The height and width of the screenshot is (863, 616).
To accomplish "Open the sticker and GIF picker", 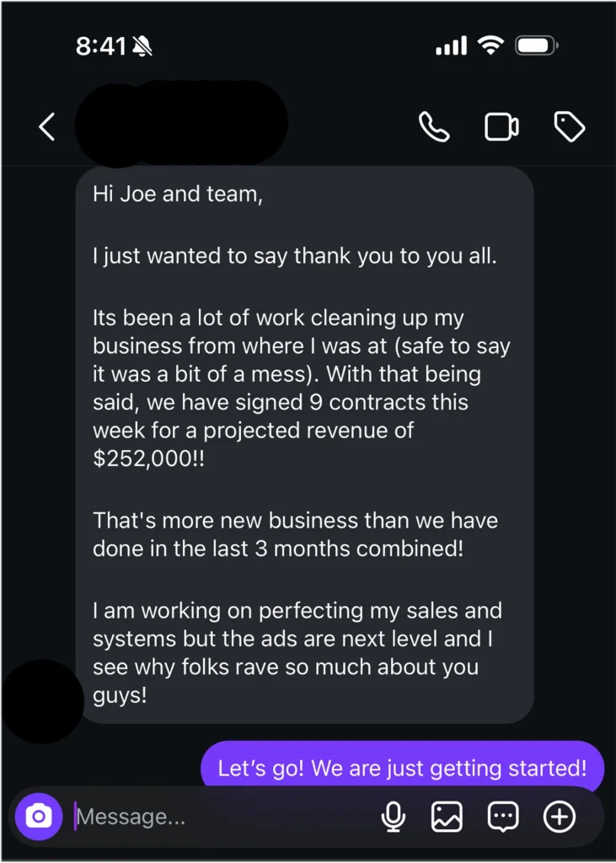I will pos(503,816).
